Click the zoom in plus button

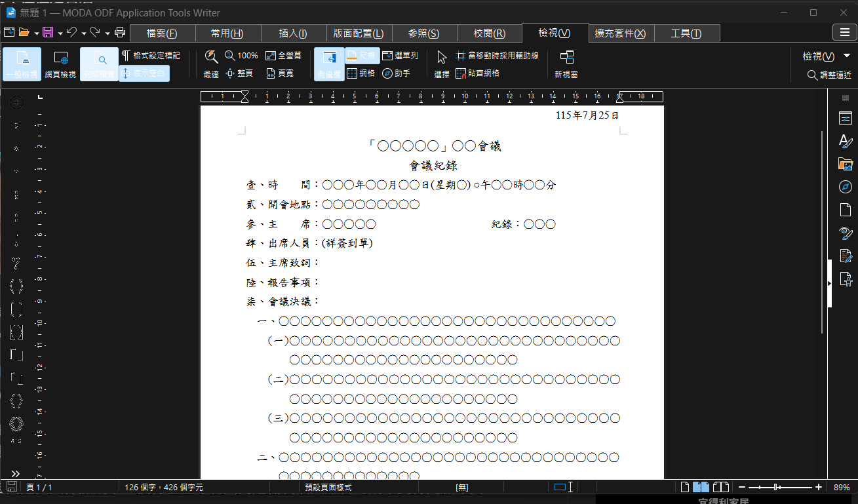(x=819, y=487)
